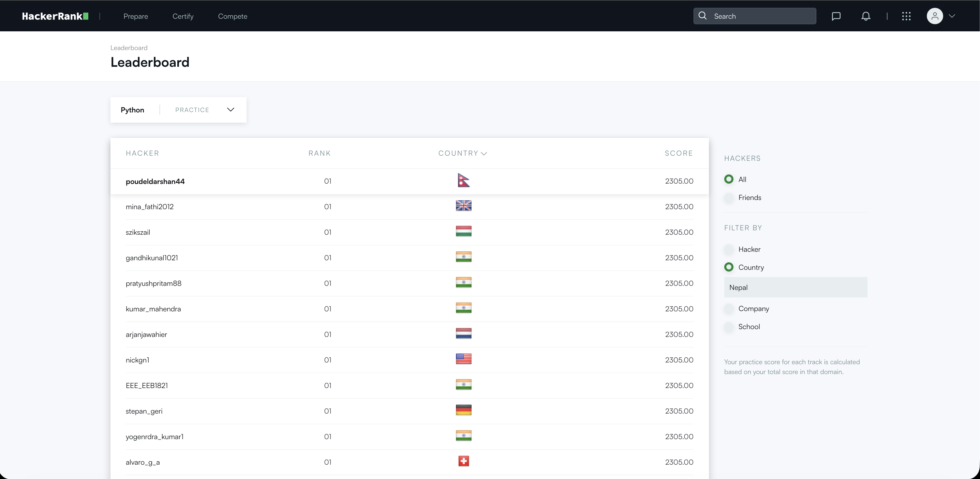Click US flag for nickgn1
Screen dimensions: 980x479
click(x=463, y=359)
